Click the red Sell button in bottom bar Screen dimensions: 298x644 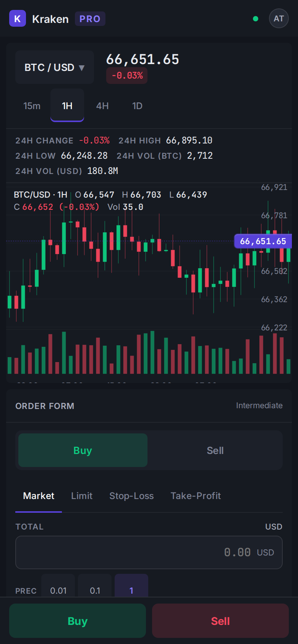(x=220, y=621)
